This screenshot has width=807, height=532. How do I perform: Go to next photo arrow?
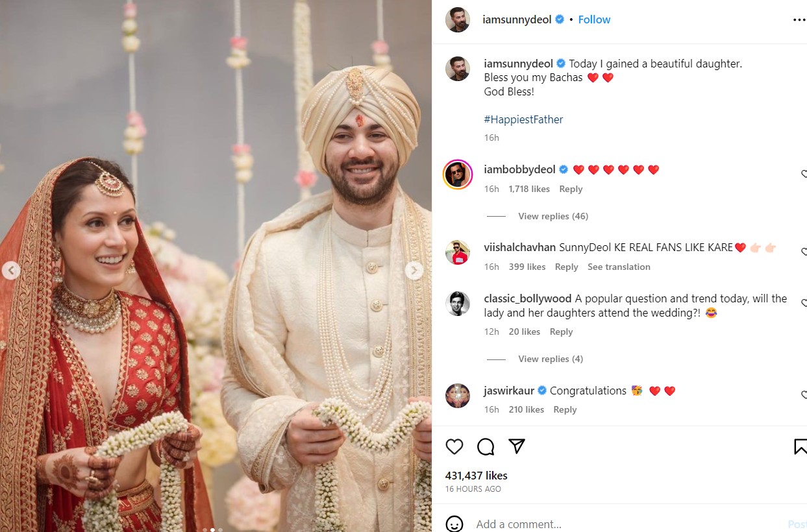[414, 271]
